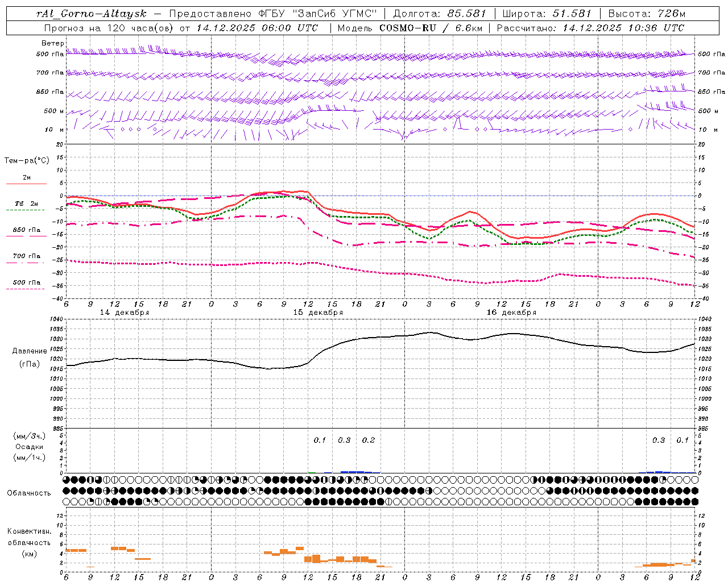728x582 pixels.
Task: Click the 700 гПа temperature legend label
Action: [27, 256]
